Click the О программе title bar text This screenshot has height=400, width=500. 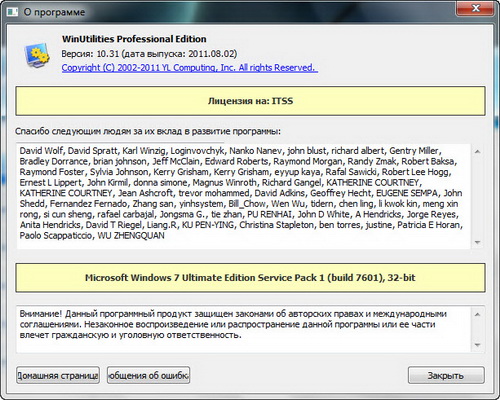pos(54,12)
